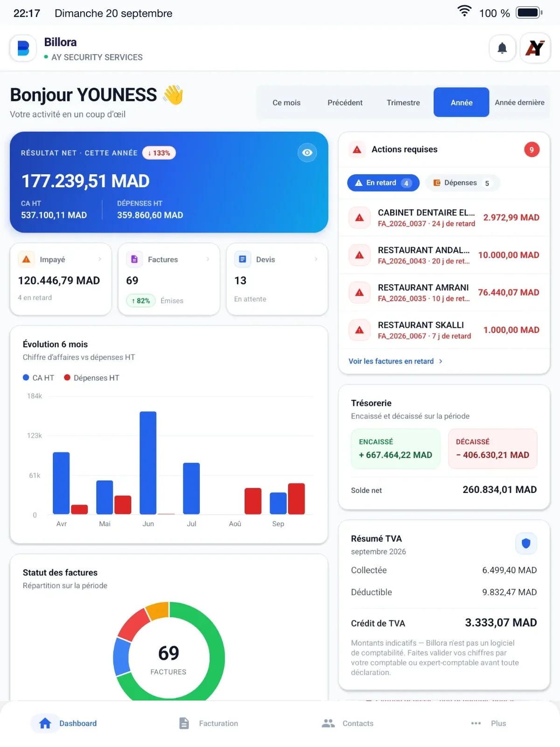Expand the Factures card chevron
Viewport: 560px width, 747px height.
pos(208,259)
